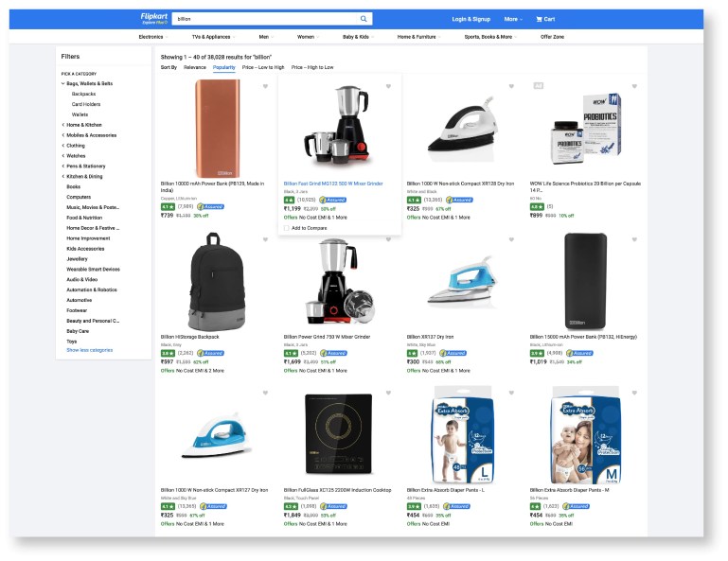Click Login & Signup
Screen dimensions: 728x561
(471, 19)
